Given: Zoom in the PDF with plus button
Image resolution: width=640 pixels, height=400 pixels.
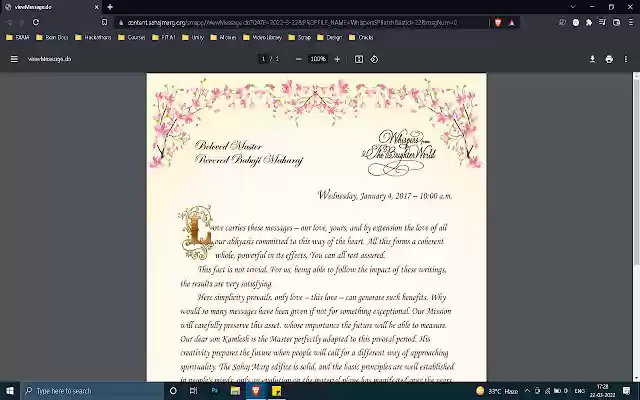Looking at the screenshot, I should click(337, 59).
